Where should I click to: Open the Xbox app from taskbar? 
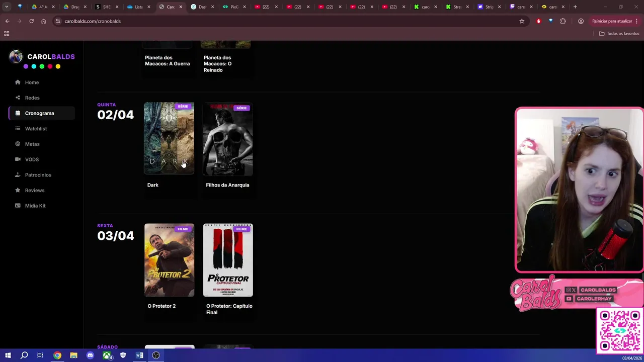(107, 355)
